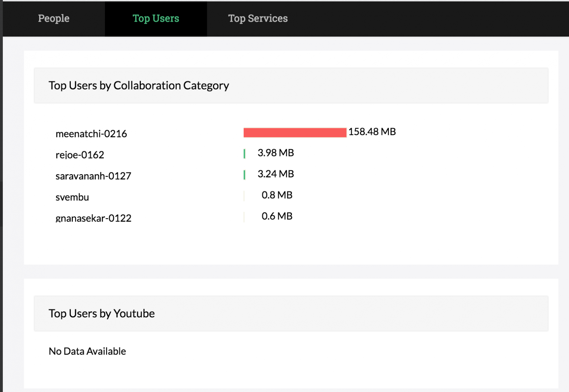
Task: Click the meenatchi-0216 username link
Action: (x=91, y=134)
